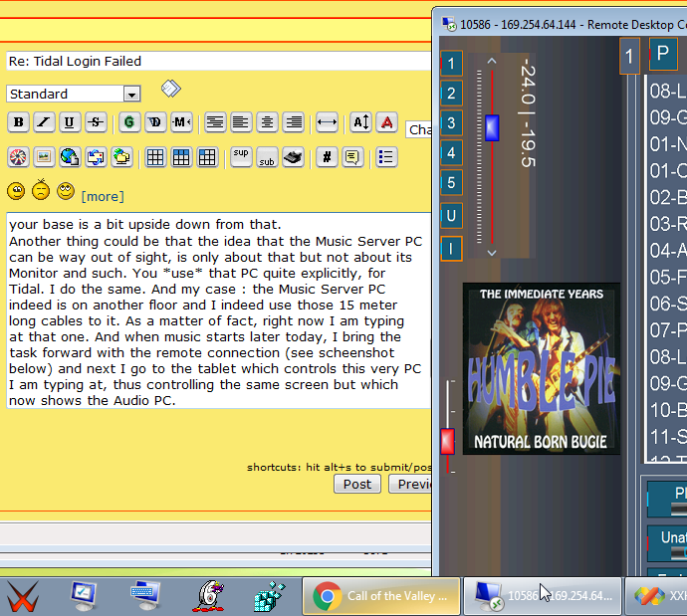Insert the rolling eyes smiley
Image resolution: width=687 pixels, height=616 pixels.
[x=66, y=191]
